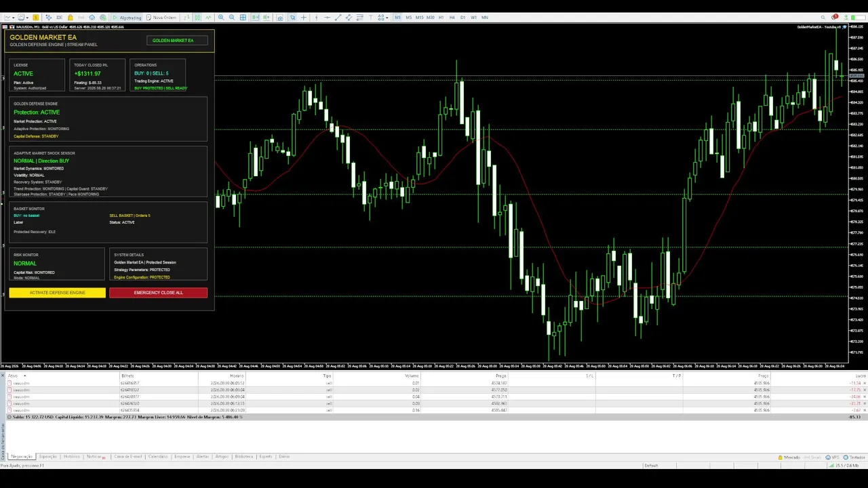Toggle chart auto scroll

pos(255,18)
